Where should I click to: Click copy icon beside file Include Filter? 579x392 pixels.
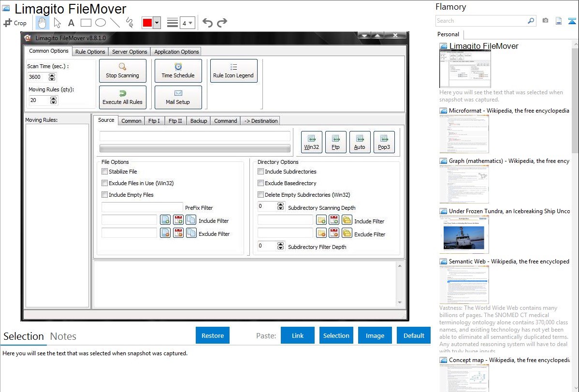[x=191, y=220]
